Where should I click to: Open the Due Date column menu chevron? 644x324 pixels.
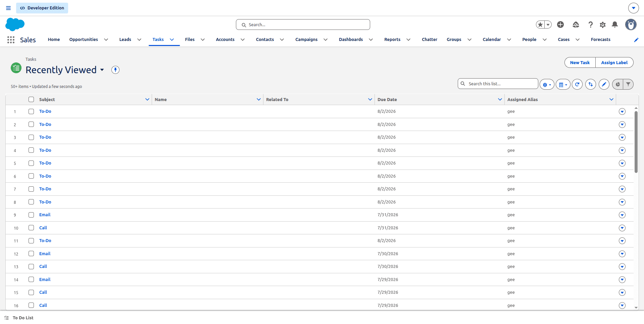(500, 99)
